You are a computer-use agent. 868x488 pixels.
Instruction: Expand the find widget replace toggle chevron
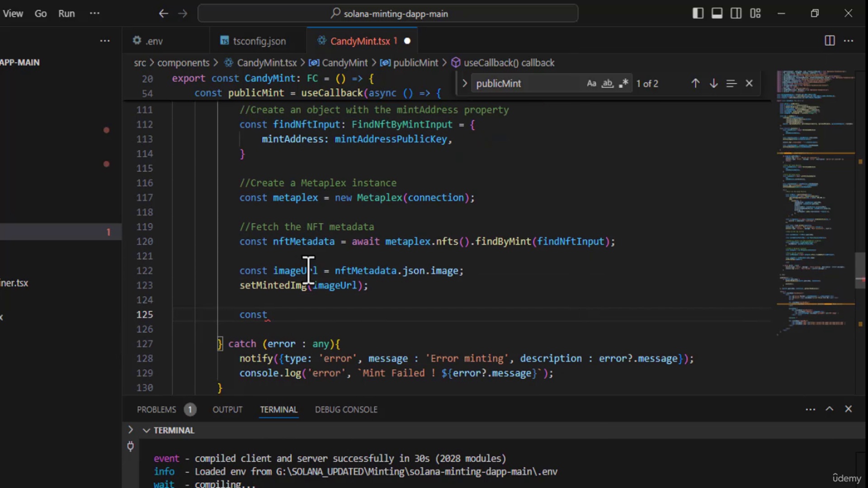[464, 84]
